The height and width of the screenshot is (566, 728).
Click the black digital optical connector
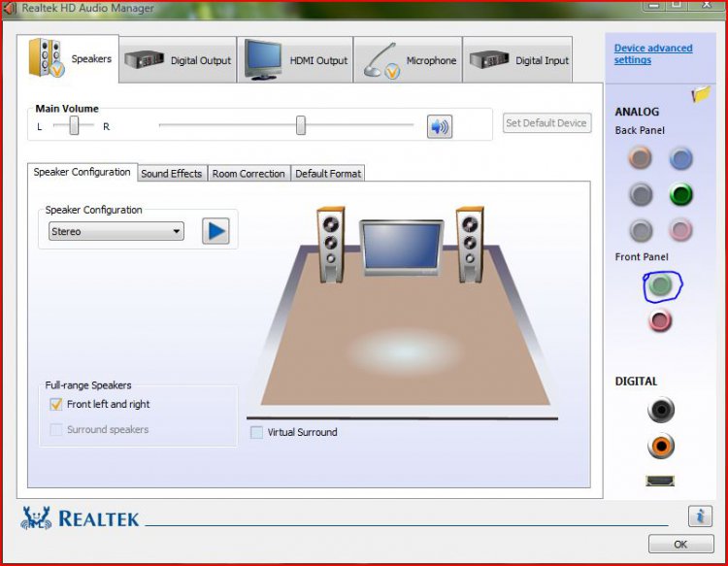coord(661,410)
